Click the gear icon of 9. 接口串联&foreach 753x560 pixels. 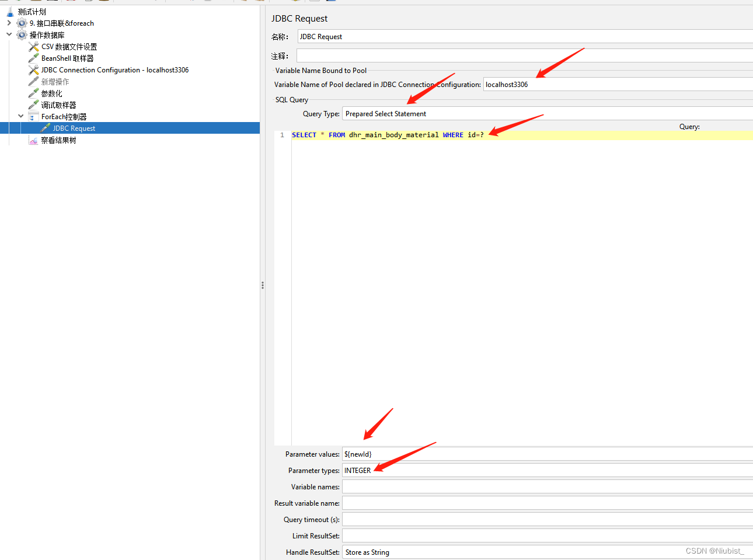(22, 23)
